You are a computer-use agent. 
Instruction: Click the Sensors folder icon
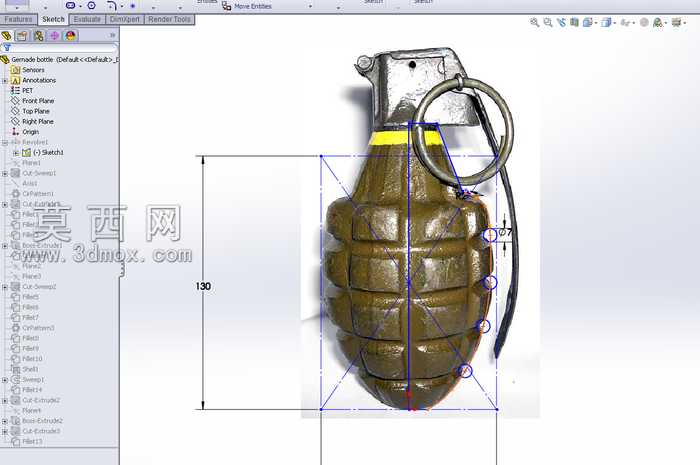pos(16,70)
